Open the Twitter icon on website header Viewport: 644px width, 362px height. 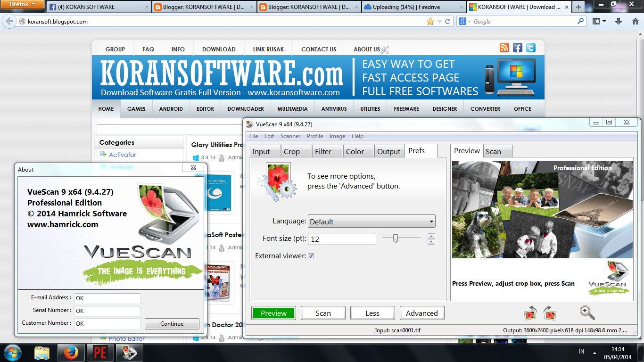531,48
